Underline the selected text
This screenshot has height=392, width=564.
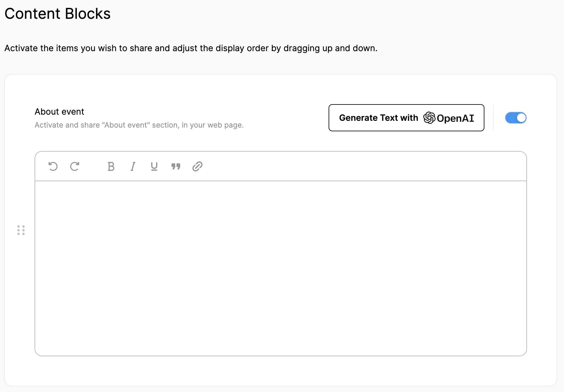click(x=154, y=166)
